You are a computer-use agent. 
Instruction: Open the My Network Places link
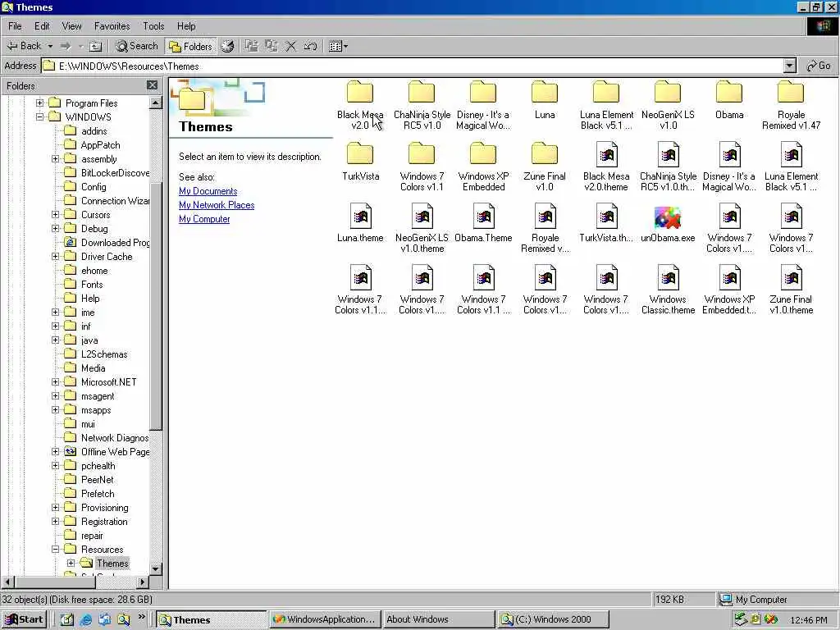click(217, 205)
